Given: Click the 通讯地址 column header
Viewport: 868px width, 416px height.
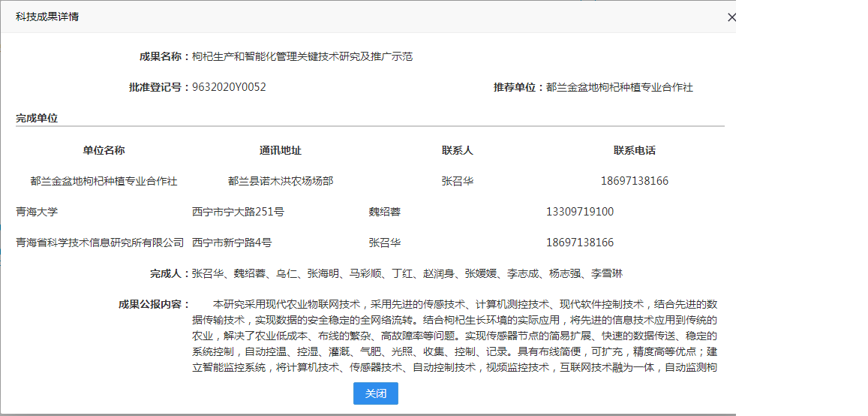Looking at the screenshot, I should pos(281,150).
